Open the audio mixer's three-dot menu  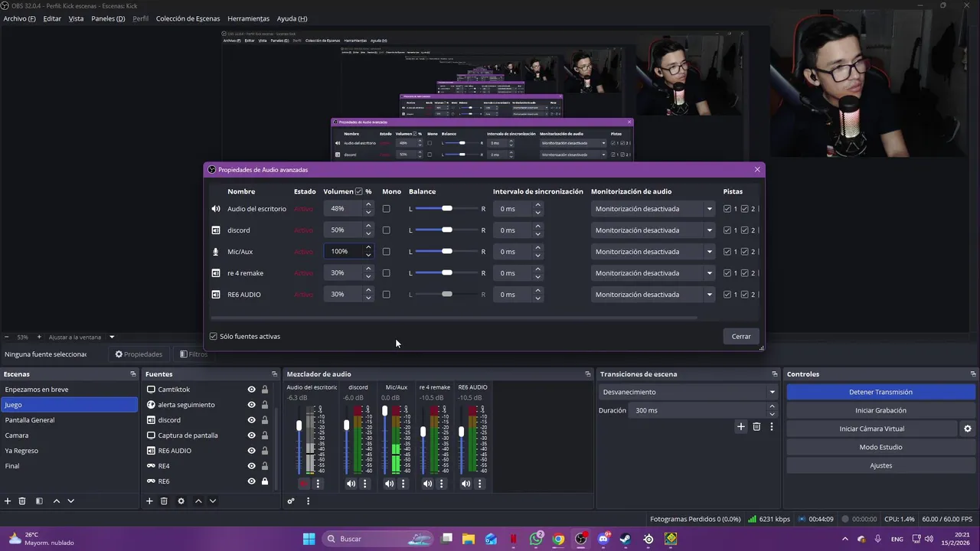(308, 501)
